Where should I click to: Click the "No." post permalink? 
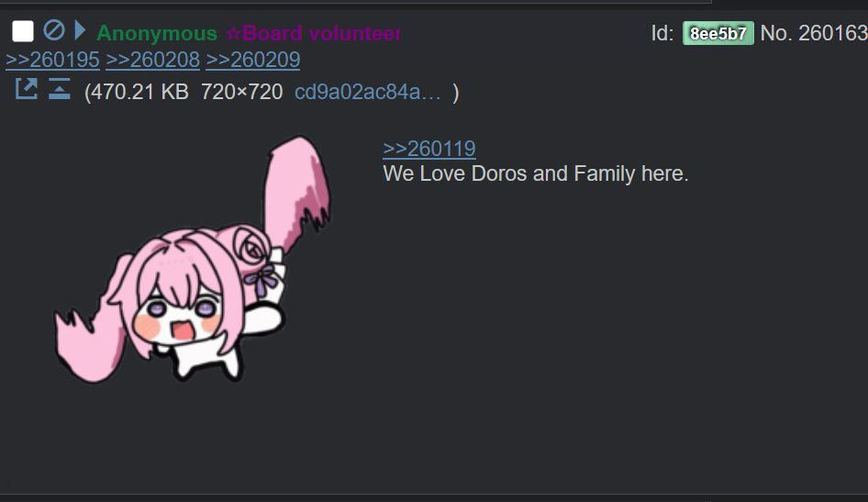[x=775, y=33]
